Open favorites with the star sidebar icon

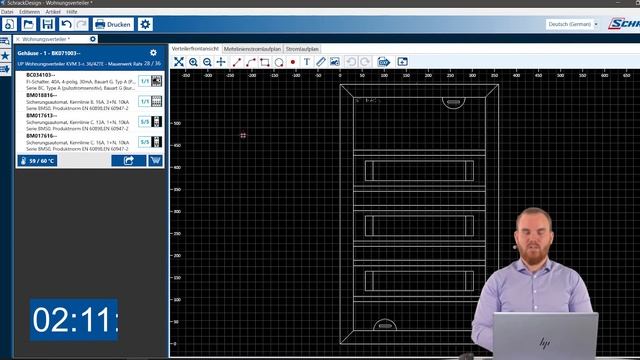coord(5,55)
